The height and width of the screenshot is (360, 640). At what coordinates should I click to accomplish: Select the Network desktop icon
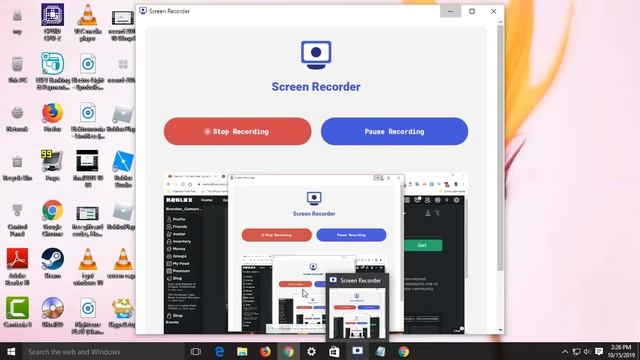tap(18, 119)
